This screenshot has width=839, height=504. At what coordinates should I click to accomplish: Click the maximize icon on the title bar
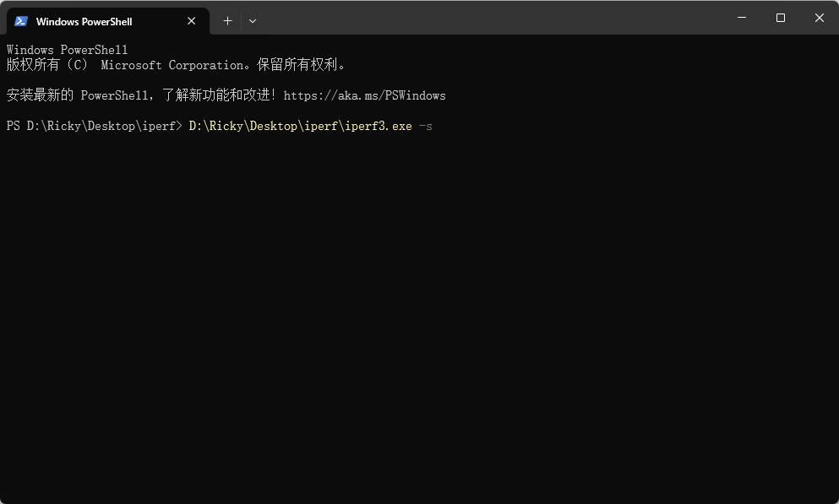(x=780, y=17)
